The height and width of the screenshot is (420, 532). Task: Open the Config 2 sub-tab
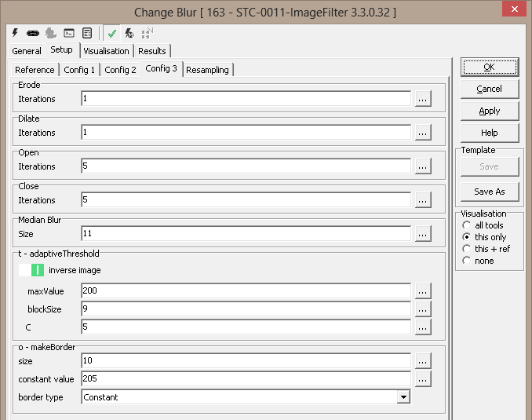(x=121, y=70)
